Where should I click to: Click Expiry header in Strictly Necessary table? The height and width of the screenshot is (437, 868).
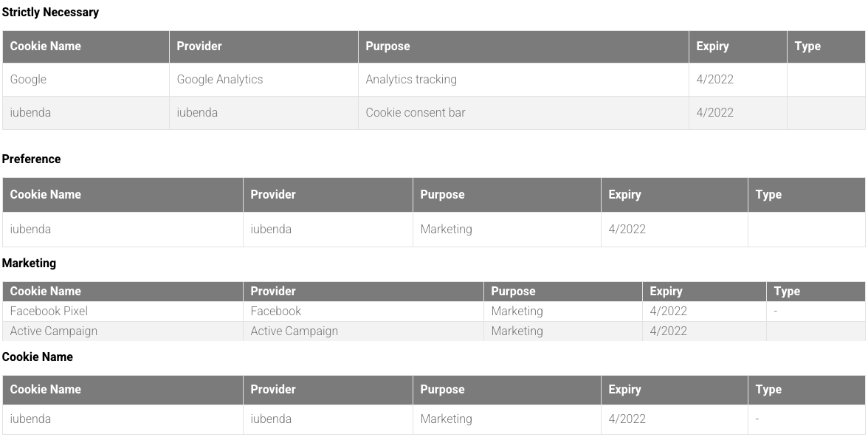(x=737, y=47)
